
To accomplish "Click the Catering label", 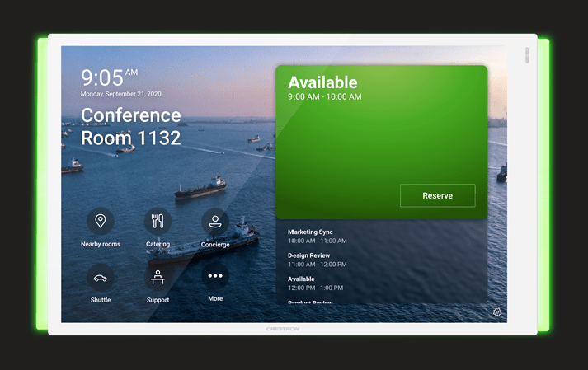I will 158,244.
